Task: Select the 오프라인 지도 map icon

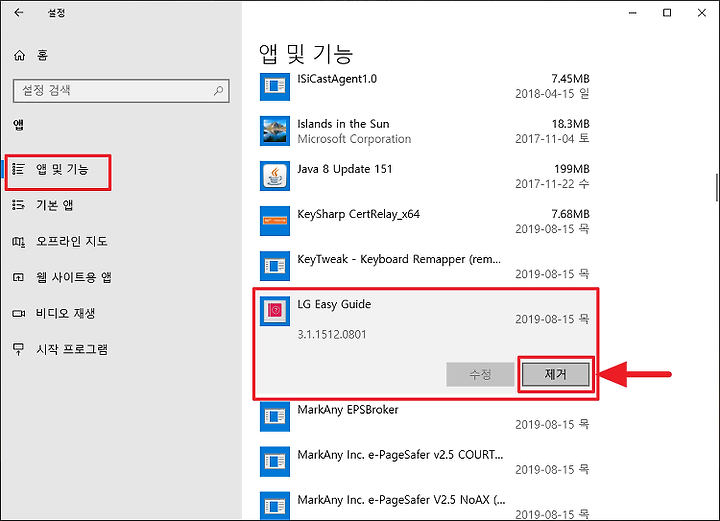Action: point(18,241)
